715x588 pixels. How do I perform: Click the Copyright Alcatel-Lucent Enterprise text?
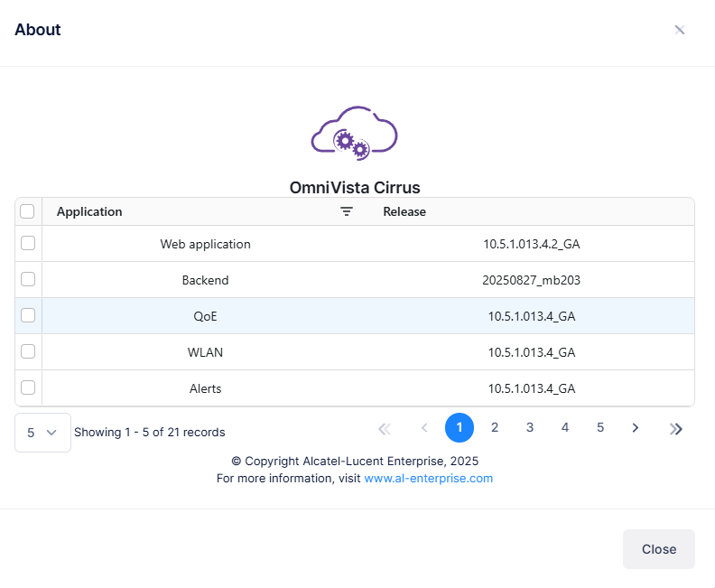pyautogui.click(x=355, y=461)
